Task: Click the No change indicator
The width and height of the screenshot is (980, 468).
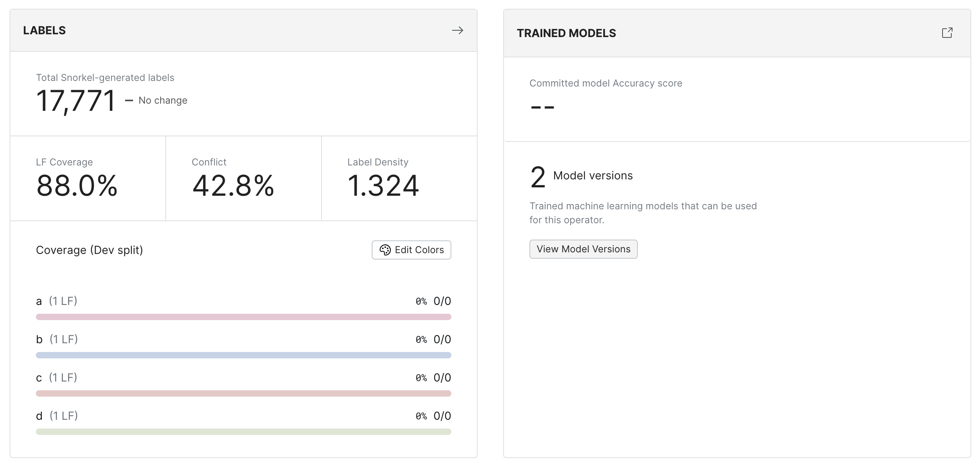Action: (156, 100)
